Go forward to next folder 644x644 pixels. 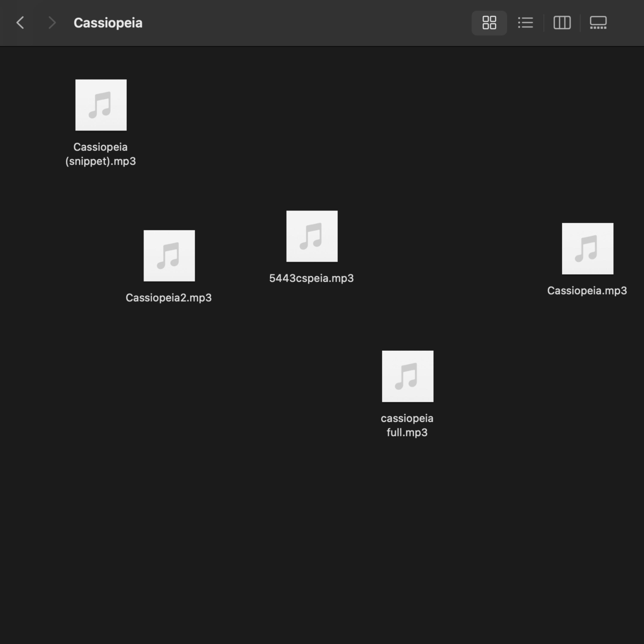point(52,23)
